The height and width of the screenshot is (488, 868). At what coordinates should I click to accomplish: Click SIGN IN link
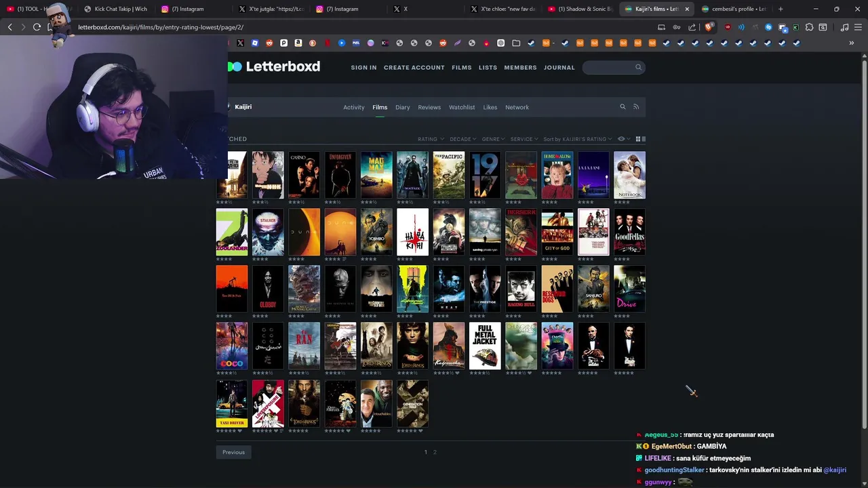click(363, 67)
